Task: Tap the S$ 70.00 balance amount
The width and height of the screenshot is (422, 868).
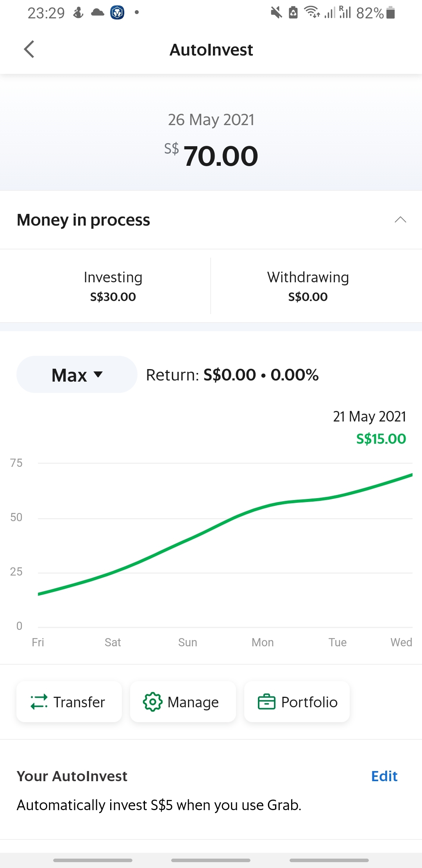Action: click(x=221, y=156)
